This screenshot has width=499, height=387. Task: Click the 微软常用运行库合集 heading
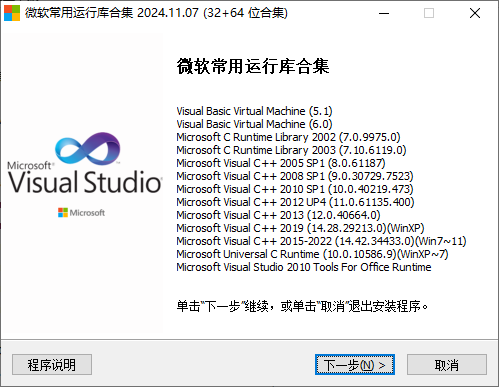click(x=253, y=66)
